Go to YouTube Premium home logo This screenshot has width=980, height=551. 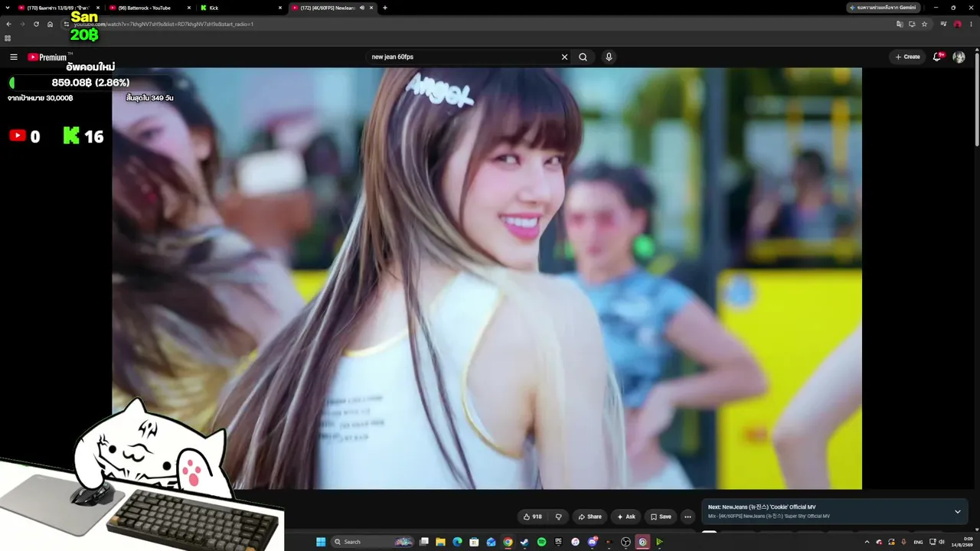47,57
